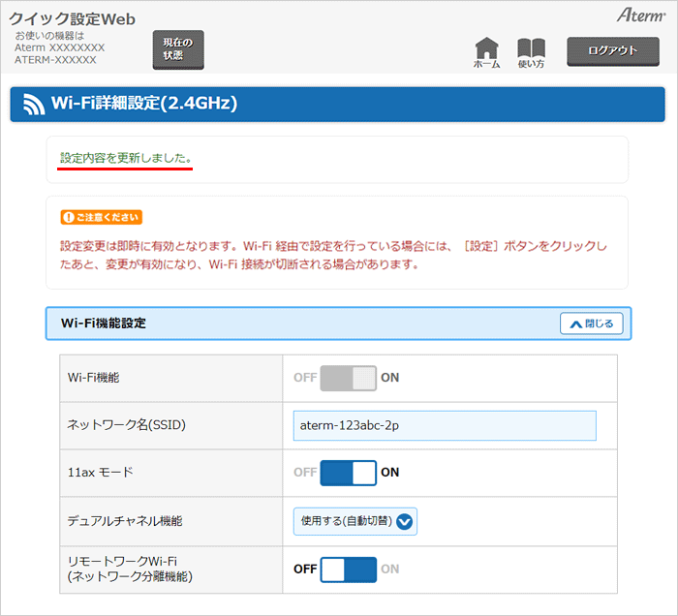The image size is (678, 616).
Task: Collapse the section with the 閉じる button
Action: pyautogui.click(x=591, y=323)
